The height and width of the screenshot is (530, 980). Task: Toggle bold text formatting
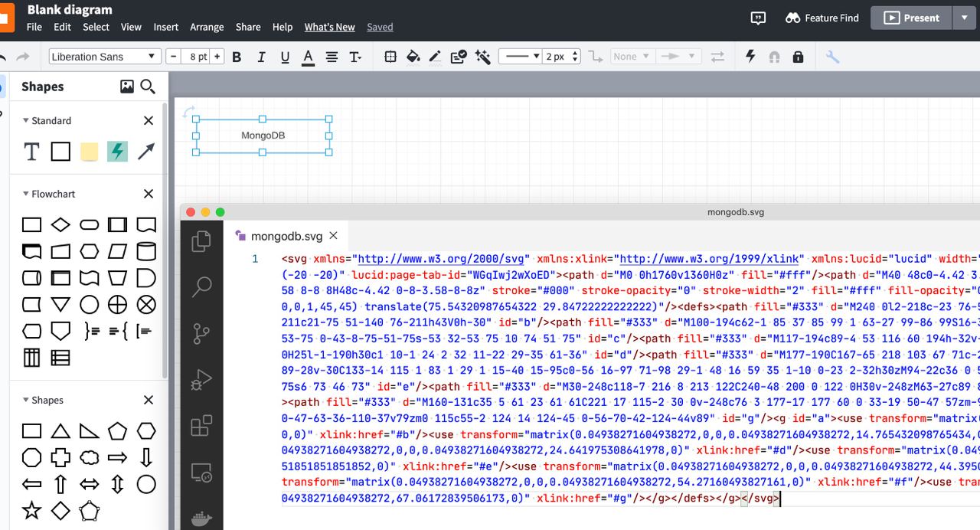coord(237,57)
